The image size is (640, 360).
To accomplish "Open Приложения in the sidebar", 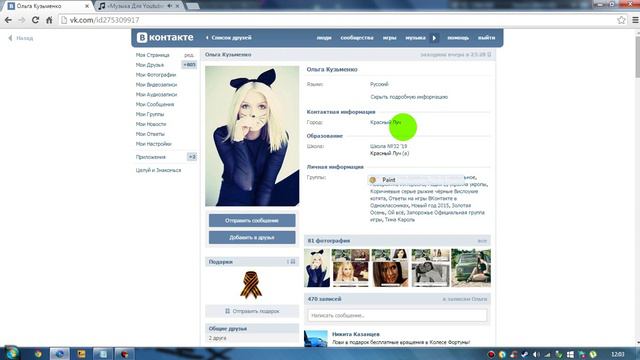I will point(151,157).
